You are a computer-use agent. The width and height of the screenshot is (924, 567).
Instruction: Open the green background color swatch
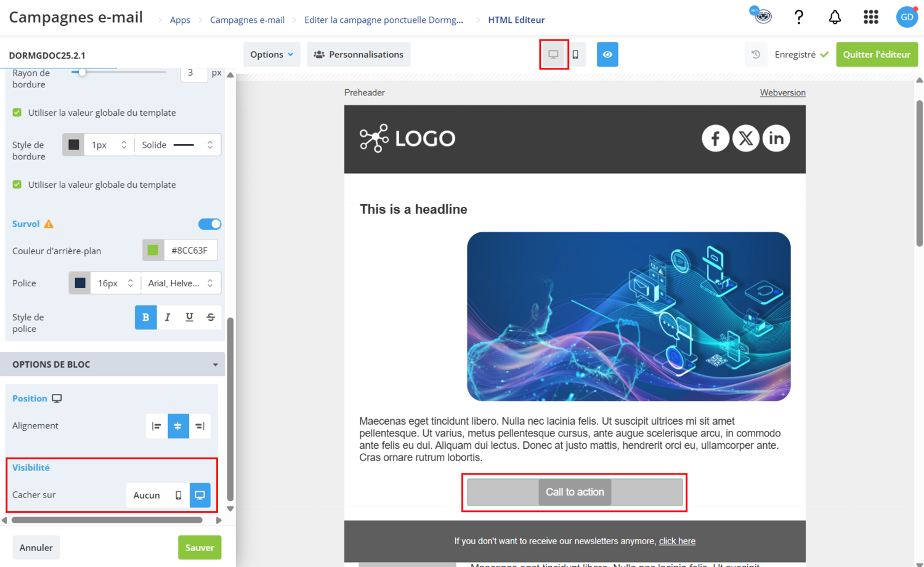tap(153, 251)
